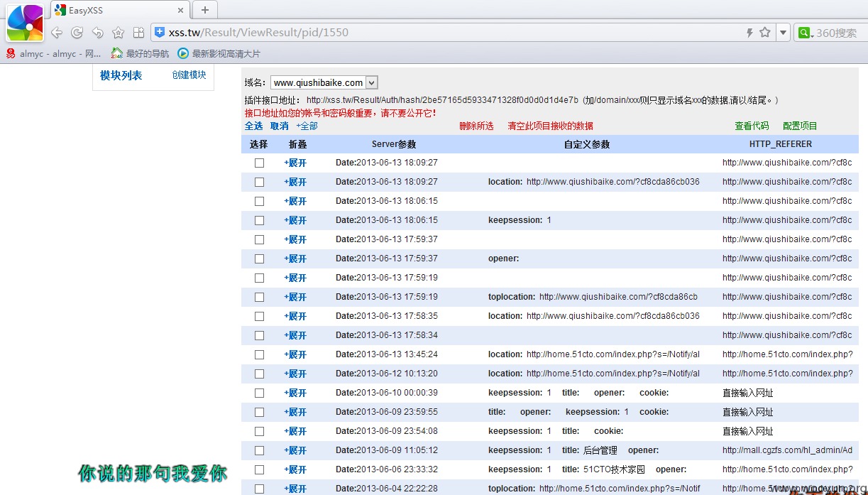Click 取消 to deselect records
868x495 pixels.
pyautogui.click(x=279, y=126)
